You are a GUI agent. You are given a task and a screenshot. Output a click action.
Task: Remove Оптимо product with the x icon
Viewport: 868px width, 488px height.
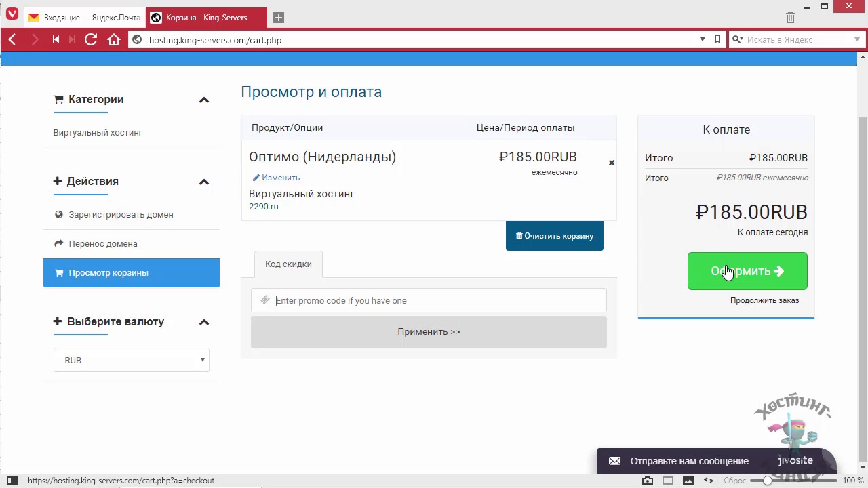point(612,163)
